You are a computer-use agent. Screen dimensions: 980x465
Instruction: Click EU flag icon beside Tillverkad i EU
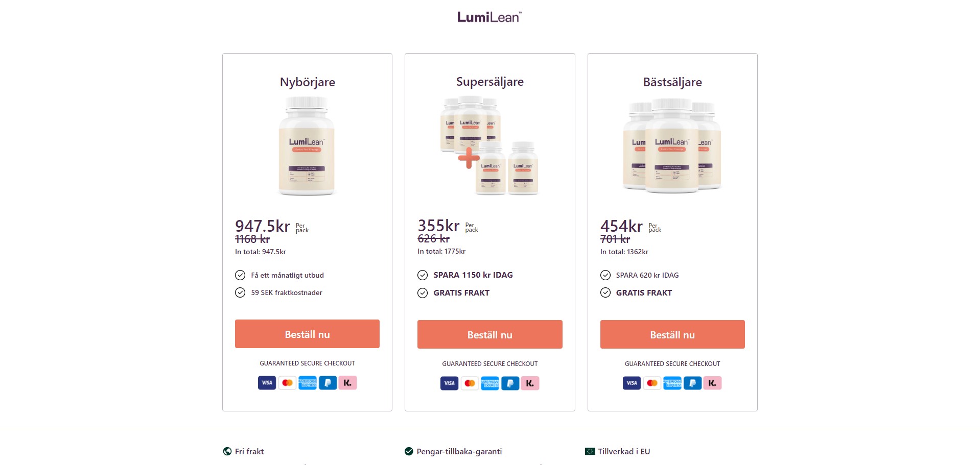[x=590, y=451]
